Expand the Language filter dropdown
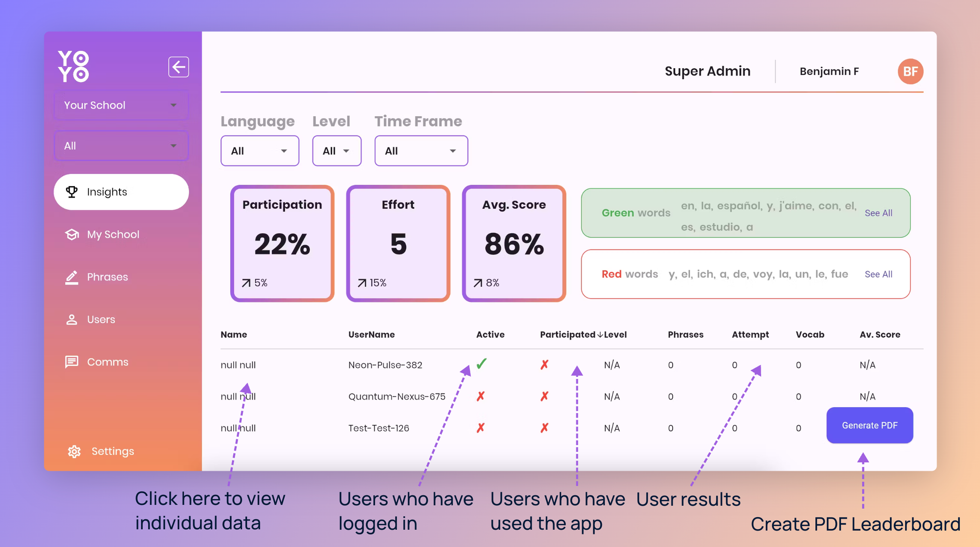Image resolution: width=980 pixels, height=547 pixels. pyautogui.click(x=259, y=151)
